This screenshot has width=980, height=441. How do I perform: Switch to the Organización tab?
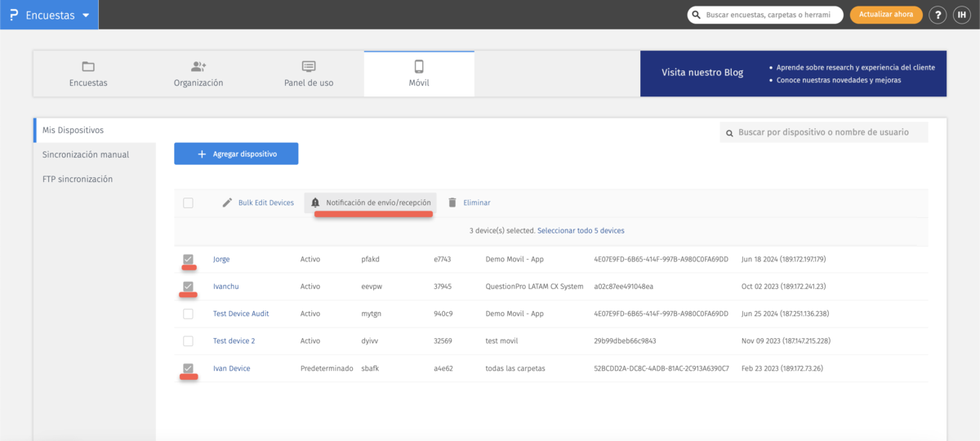(x=198, y=73)
